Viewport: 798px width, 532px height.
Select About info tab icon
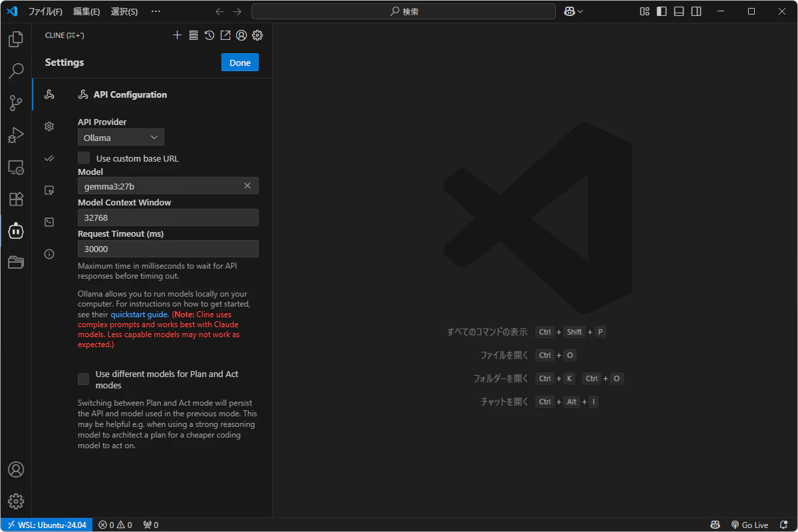tap(49, 254)
